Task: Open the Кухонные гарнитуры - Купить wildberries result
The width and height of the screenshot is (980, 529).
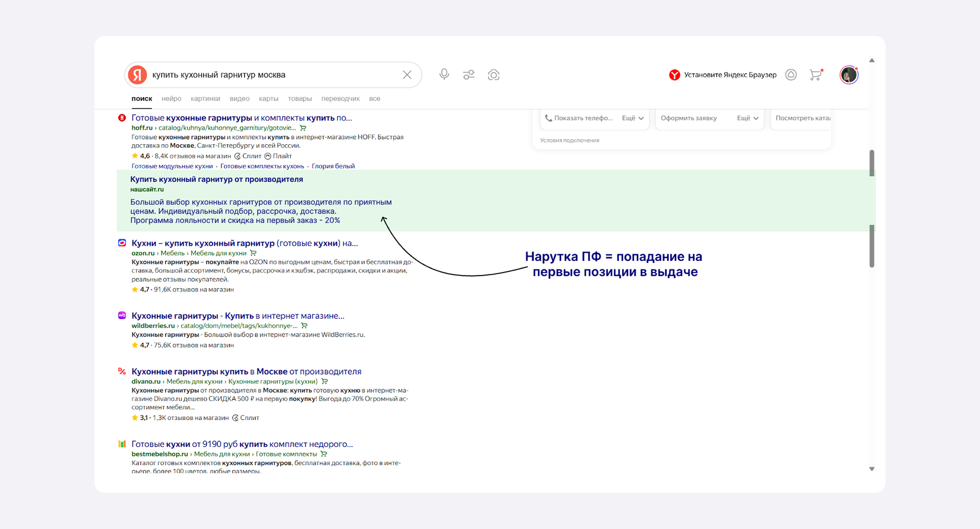Action: 238,316
